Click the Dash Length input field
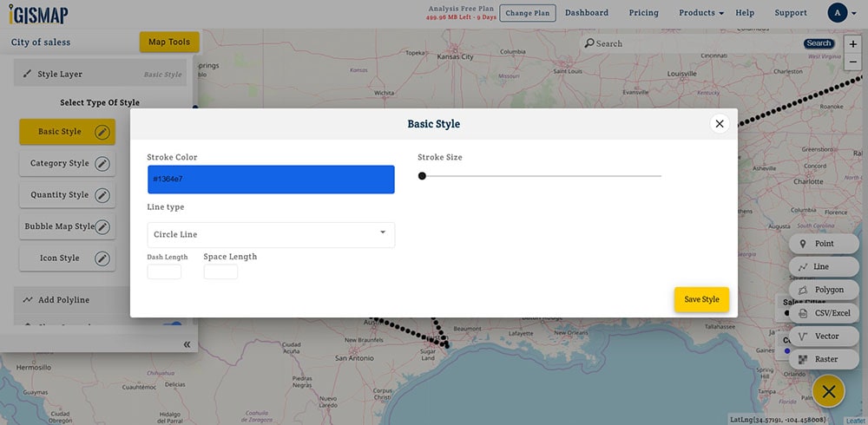 click(x=164, y=271)
